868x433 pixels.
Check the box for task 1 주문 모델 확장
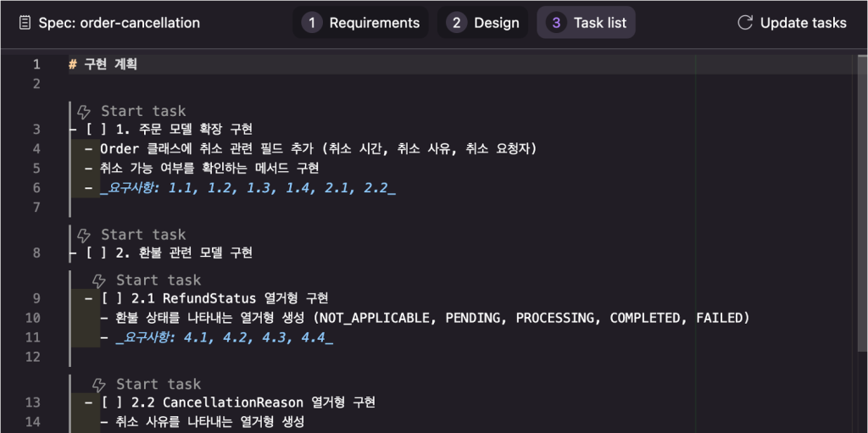coord(96,130)
